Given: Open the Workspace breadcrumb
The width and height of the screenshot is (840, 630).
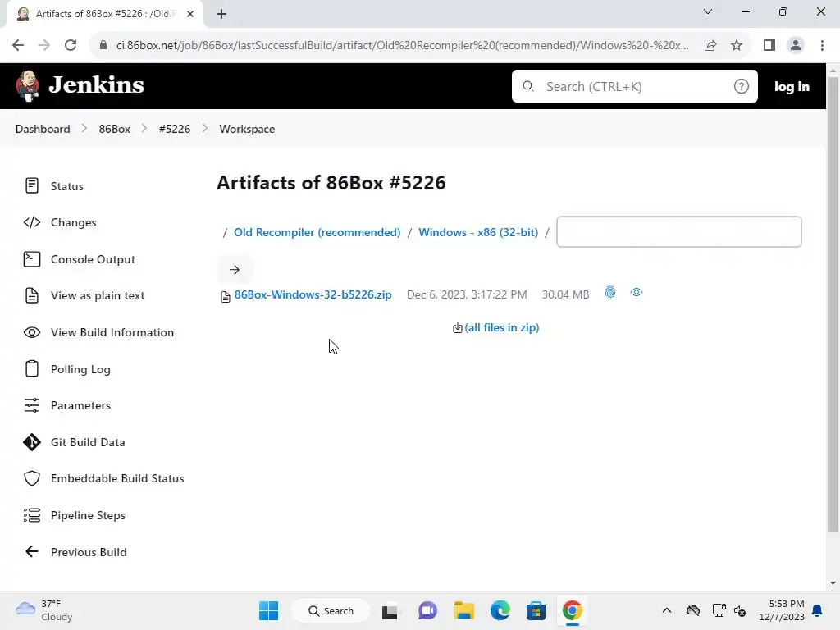Looking at the screenshot, I should [247, 129].
